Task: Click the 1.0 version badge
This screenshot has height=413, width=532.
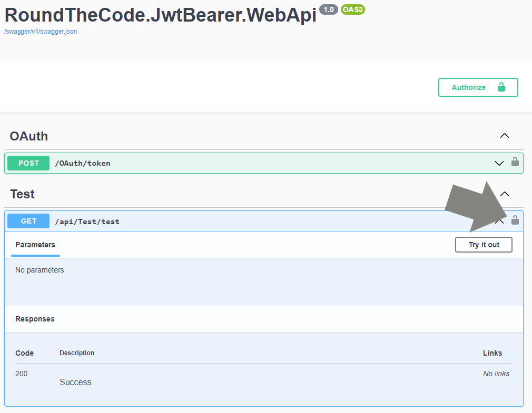Action: click(329, 9)
